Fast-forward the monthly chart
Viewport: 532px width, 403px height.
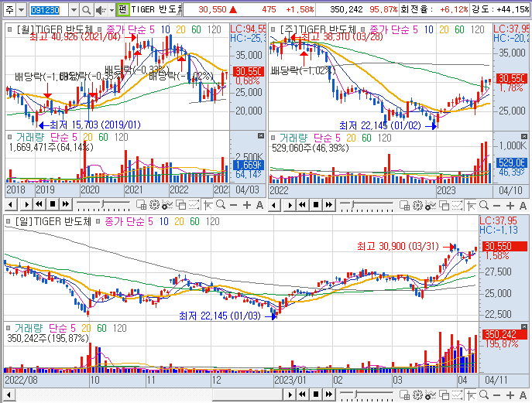(x=66, y=204)
